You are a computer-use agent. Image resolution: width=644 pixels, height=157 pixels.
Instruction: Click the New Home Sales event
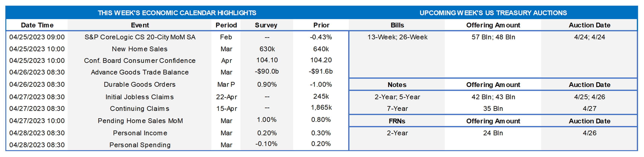140,49
